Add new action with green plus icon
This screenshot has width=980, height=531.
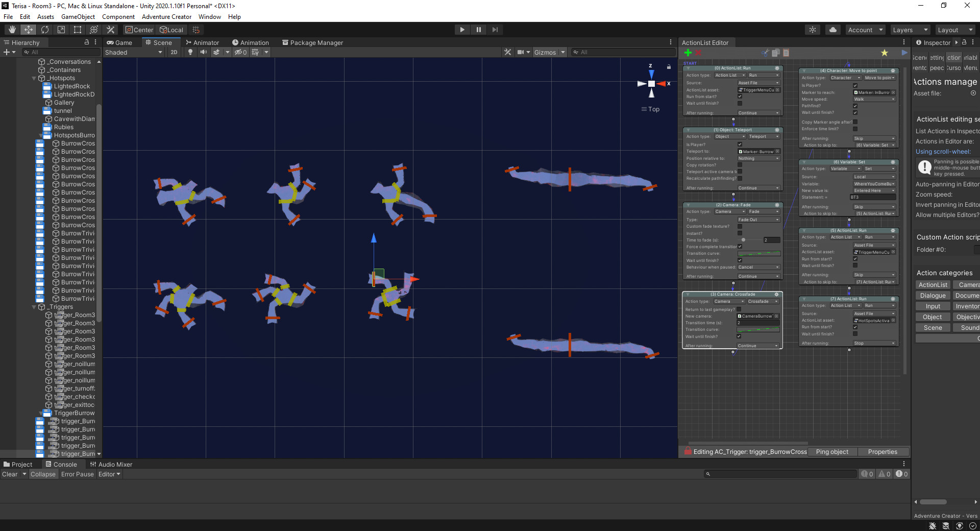tap(688, 53)
